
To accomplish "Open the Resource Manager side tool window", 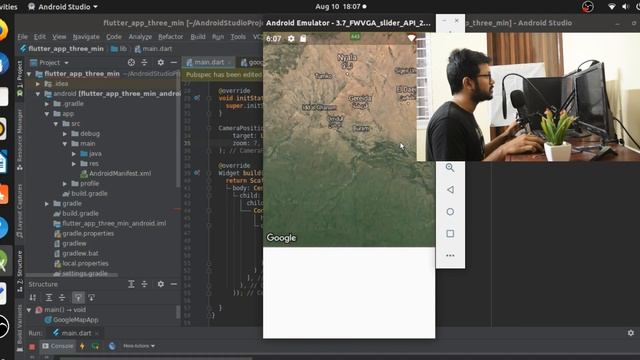I will click(20, 140).
